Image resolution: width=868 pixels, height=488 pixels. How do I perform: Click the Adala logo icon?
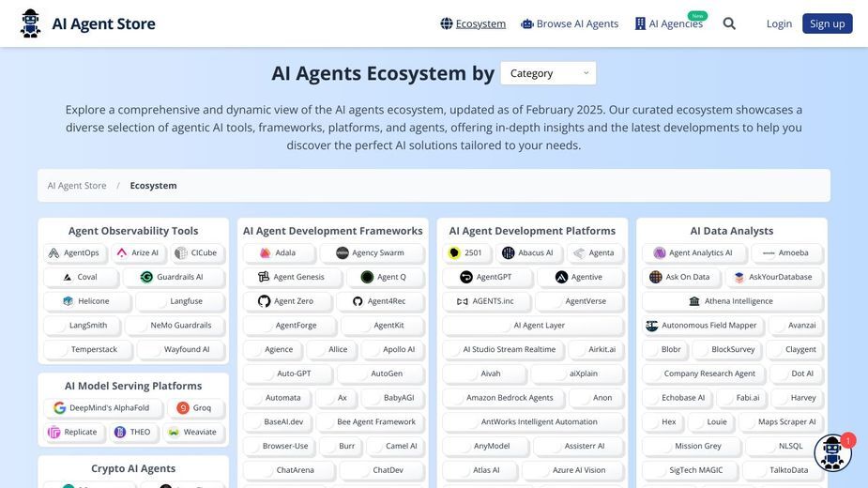point(266,253)
